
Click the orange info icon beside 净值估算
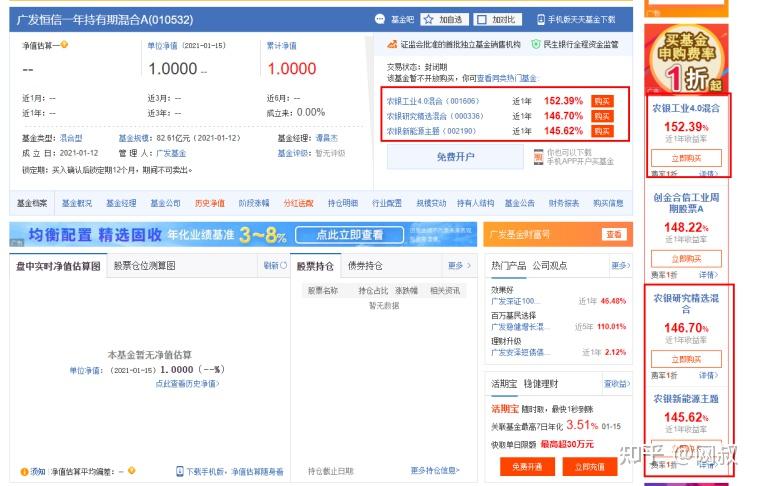pos(64,45)
